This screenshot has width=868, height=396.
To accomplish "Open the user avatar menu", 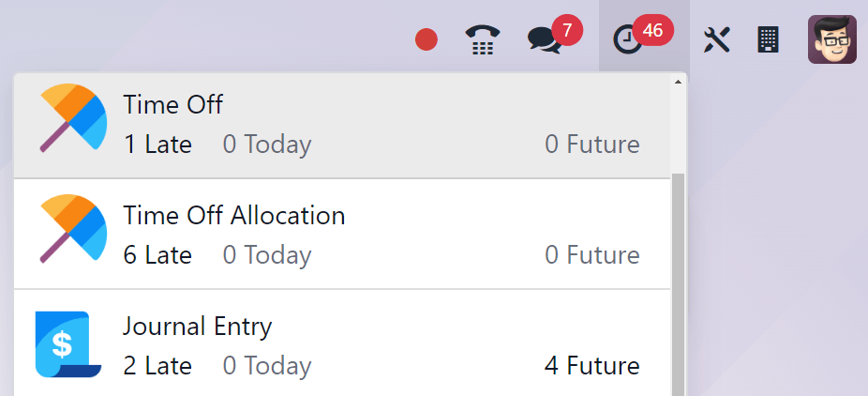I will coord(832,39).
